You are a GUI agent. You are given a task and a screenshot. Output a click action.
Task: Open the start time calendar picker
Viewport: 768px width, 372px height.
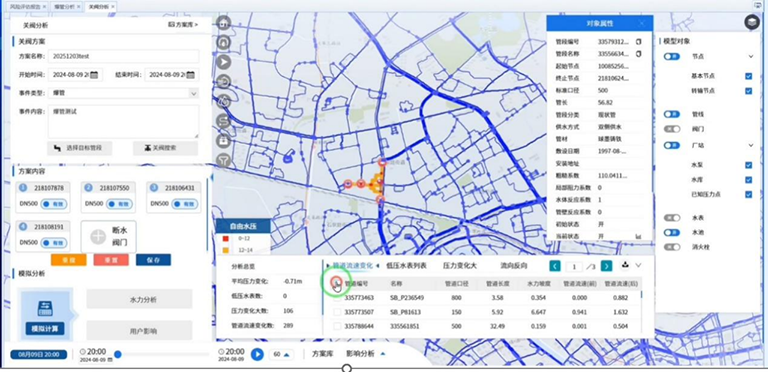(94, 75)
